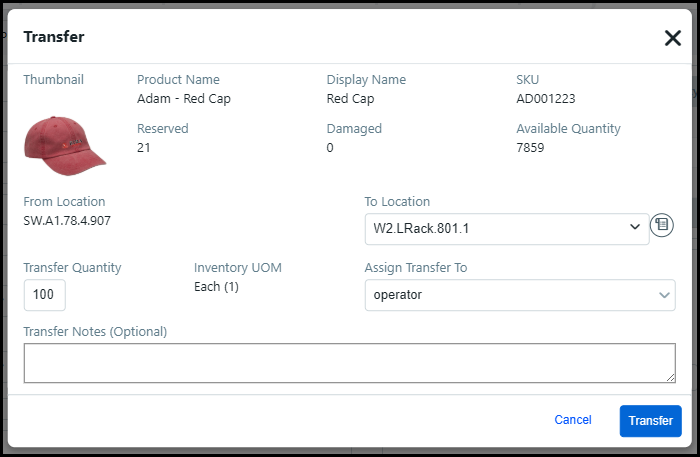Open the location list icon beside To Location

661,226
